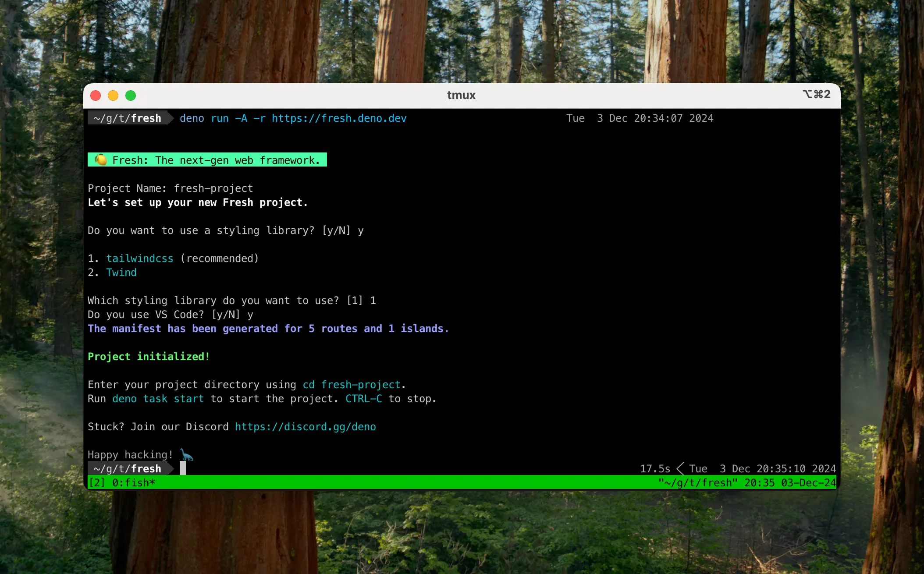Click the yellow minimize window button
The image size is (924, 574).
tap(113, 96)
